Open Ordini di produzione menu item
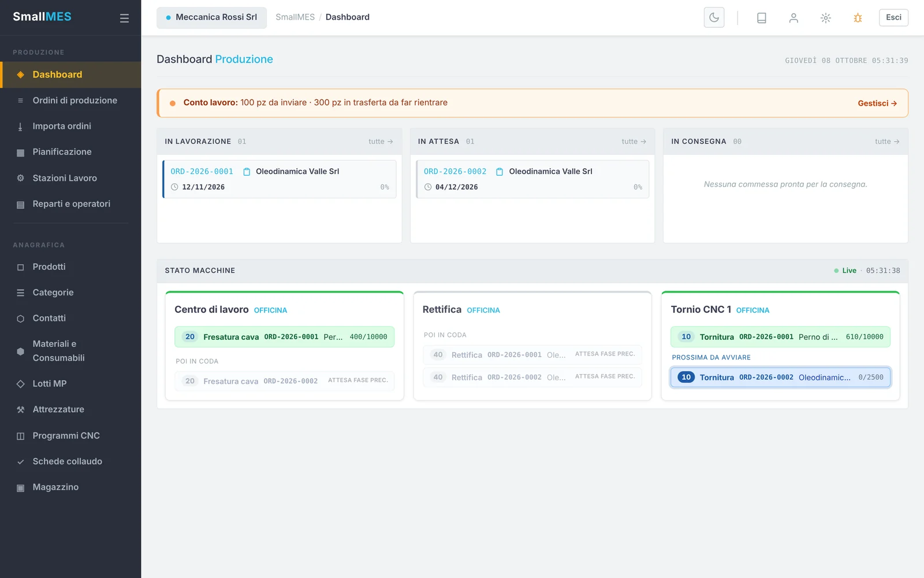The height and width of the screenshot is (578, 924). click(x=70, y=101)
